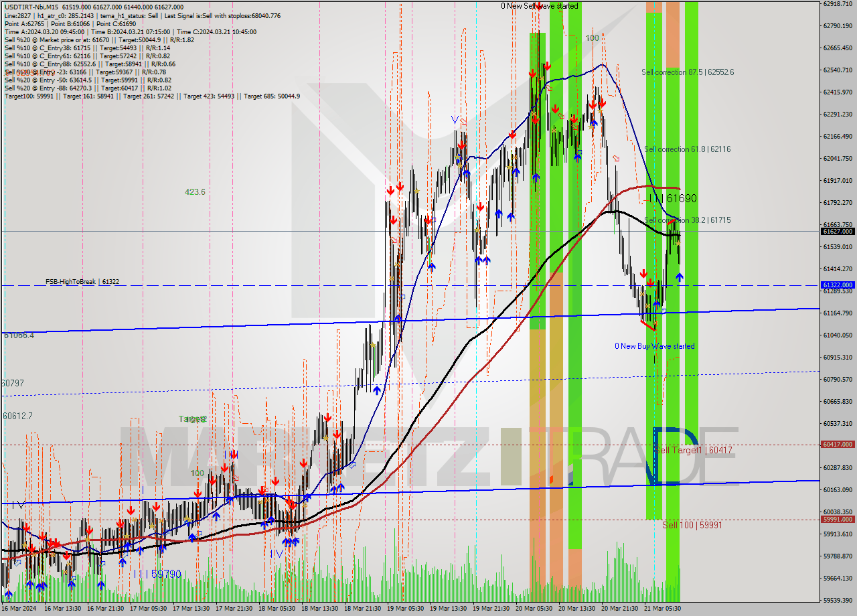Screen dimensions: 857x616
Task: Click the '20 Mar 13:30' time axis label
Action: (576, 609)
